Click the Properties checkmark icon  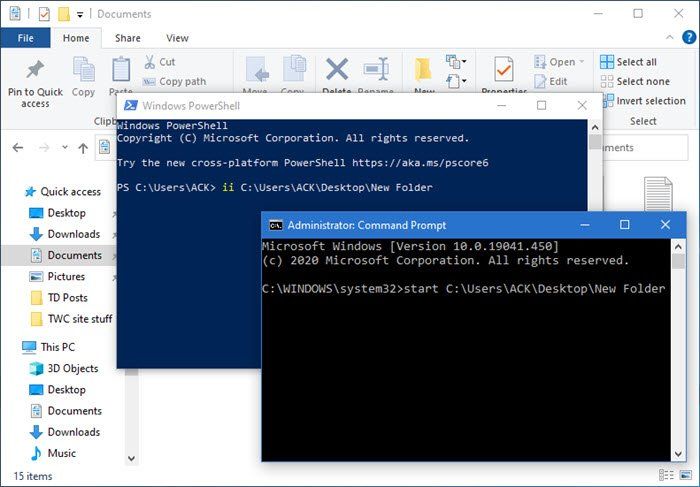(x=504, y=70)
